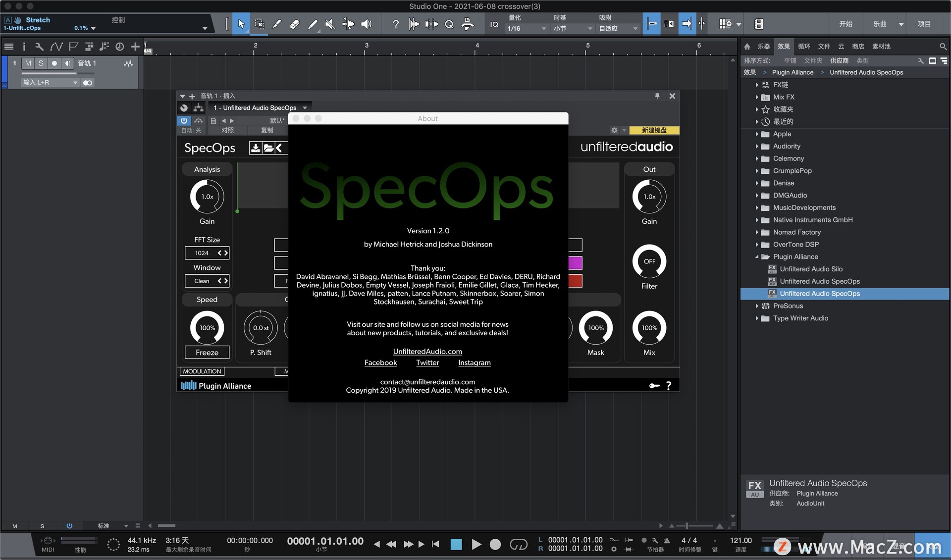
Task: Open the 文件 browser tab
Action: point(824,47)
